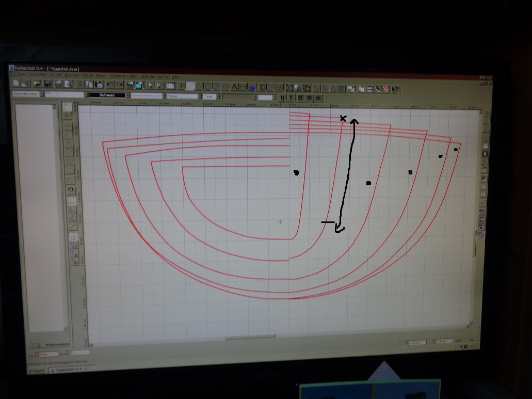The image size is (532, 399).
Task: Open the Format menu
Action: pos(87,75)
